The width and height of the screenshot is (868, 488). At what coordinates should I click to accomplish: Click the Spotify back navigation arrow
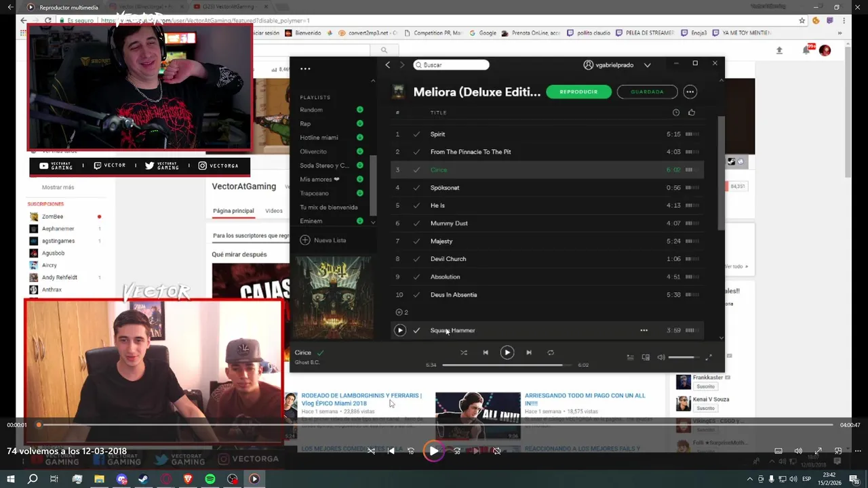pyautogui.click(x=387, y=65)
